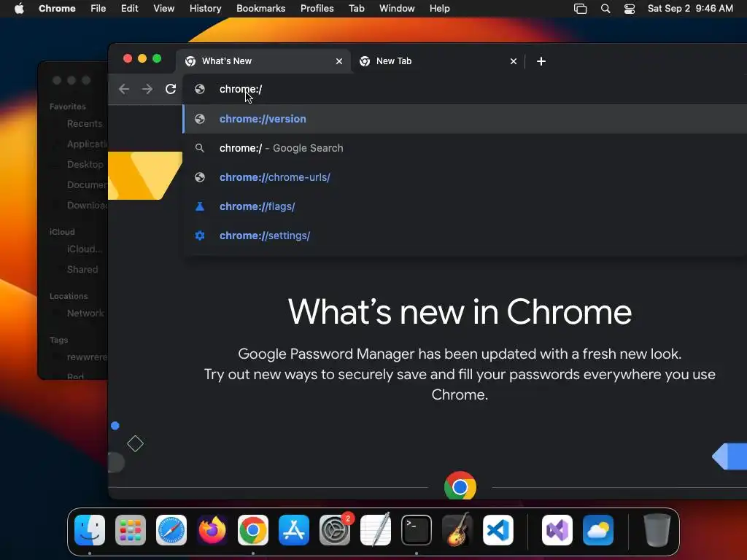Open the Tab menu

[356, 9]
